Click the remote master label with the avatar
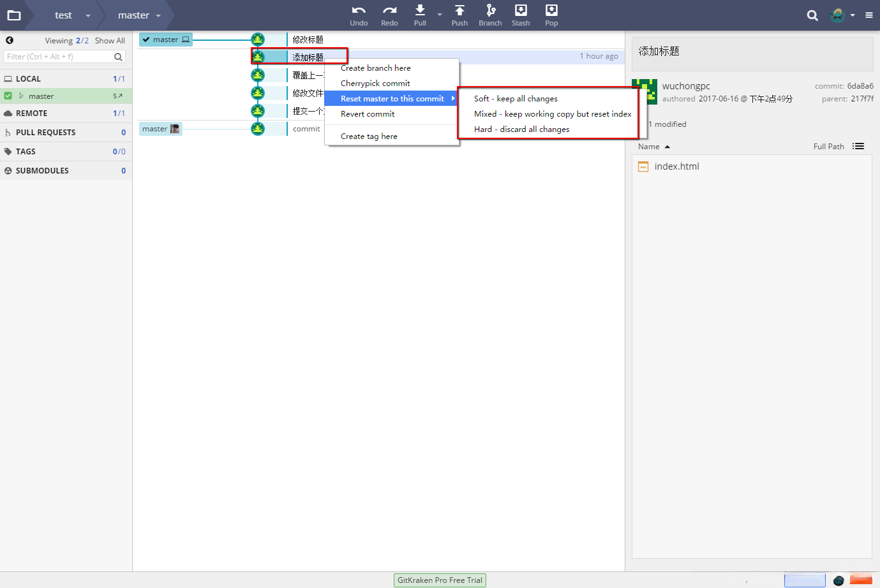This screenshot has height=588, width=880. (161, 129)
